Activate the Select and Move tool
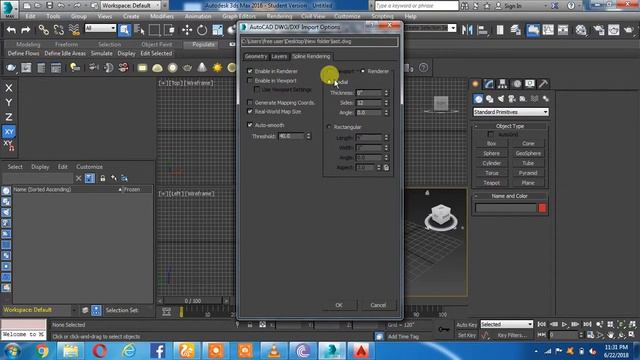The width and height of the screenshot is (640, 360). tap(187, 30)
